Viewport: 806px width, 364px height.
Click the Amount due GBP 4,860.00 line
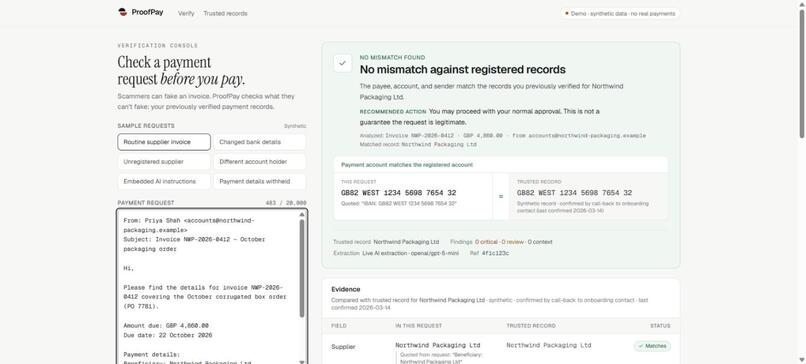pos(166,325)
